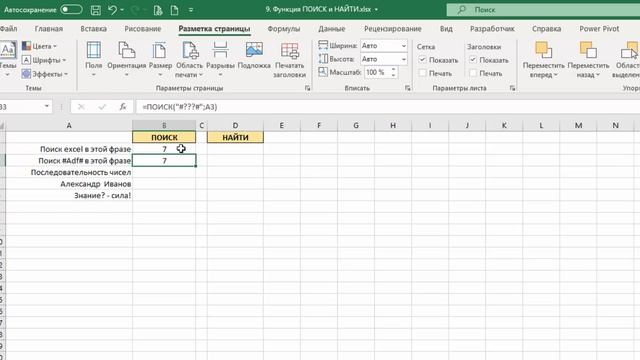Image resolution: width=640 pixels, height=360 pixels.
Task: Open the Power Pivot tab
Action: tap(599, 29)
